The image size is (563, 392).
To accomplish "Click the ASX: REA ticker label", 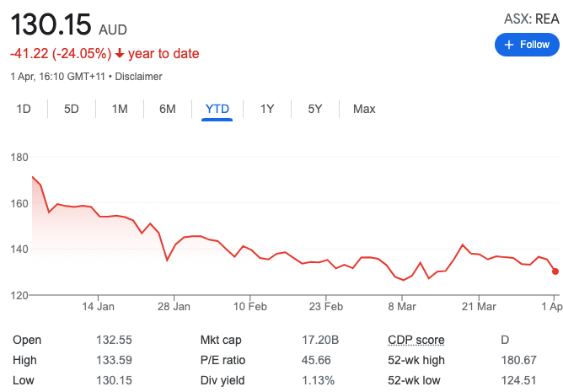I will 532,19.
